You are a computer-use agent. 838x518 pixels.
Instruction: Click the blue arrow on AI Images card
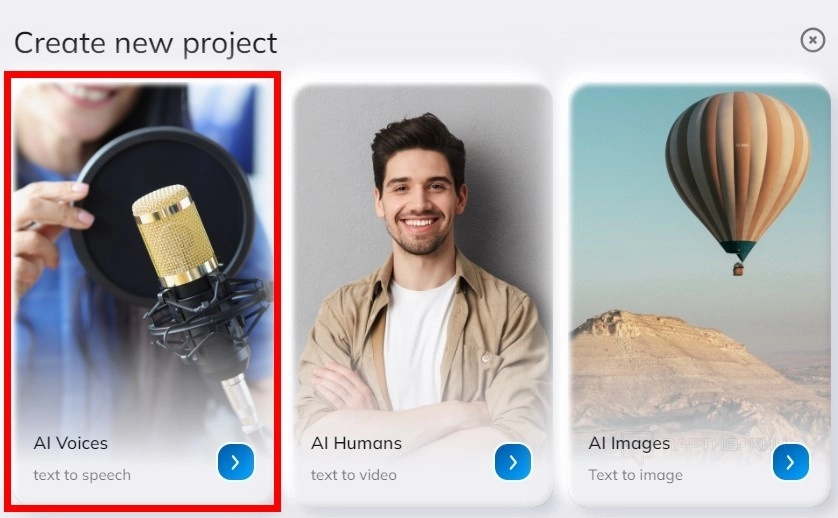coord(790,462)
